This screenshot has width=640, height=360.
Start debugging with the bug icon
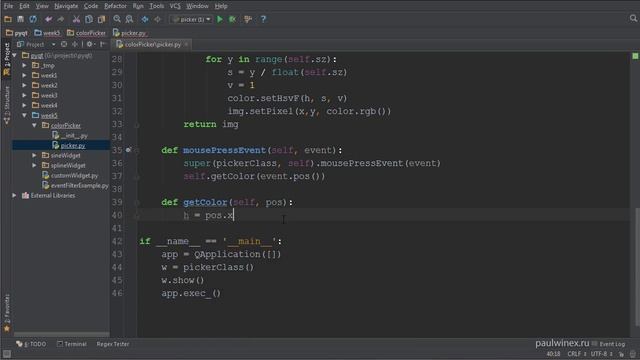point(232,19)
